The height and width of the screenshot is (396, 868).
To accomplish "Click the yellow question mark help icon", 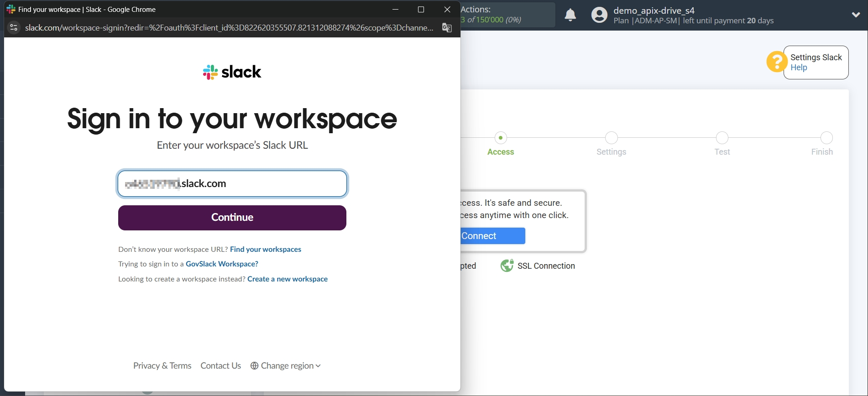I will [x=776, y=62].
